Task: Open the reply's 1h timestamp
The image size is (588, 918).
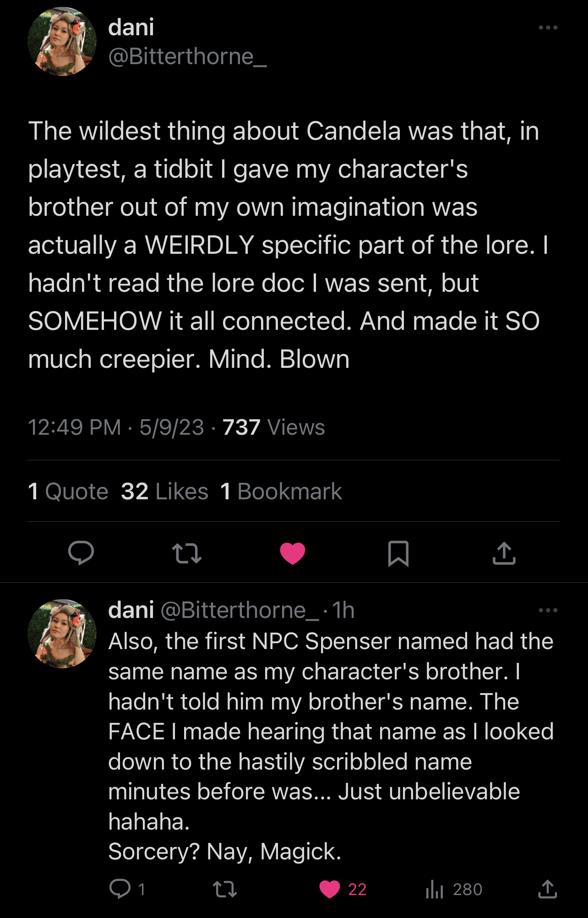Action: (343, 610)
